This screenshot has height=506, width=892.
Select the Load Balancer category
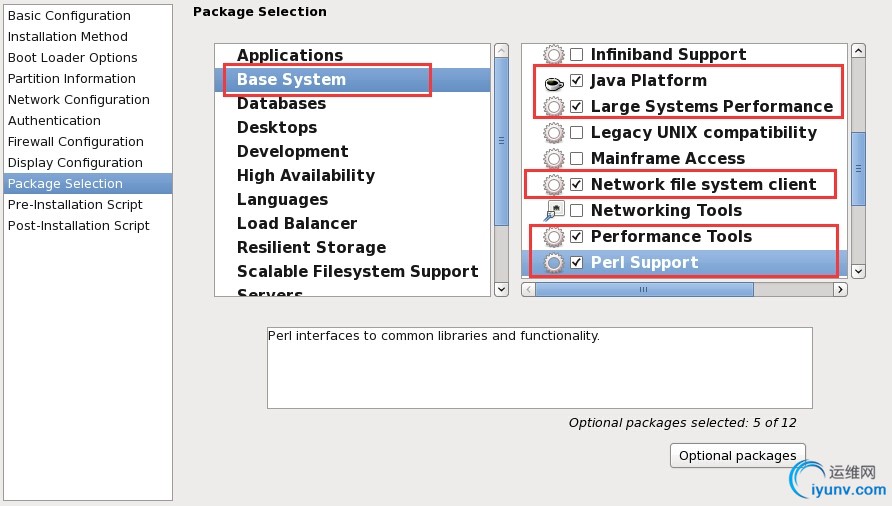(x=352, y=224)
